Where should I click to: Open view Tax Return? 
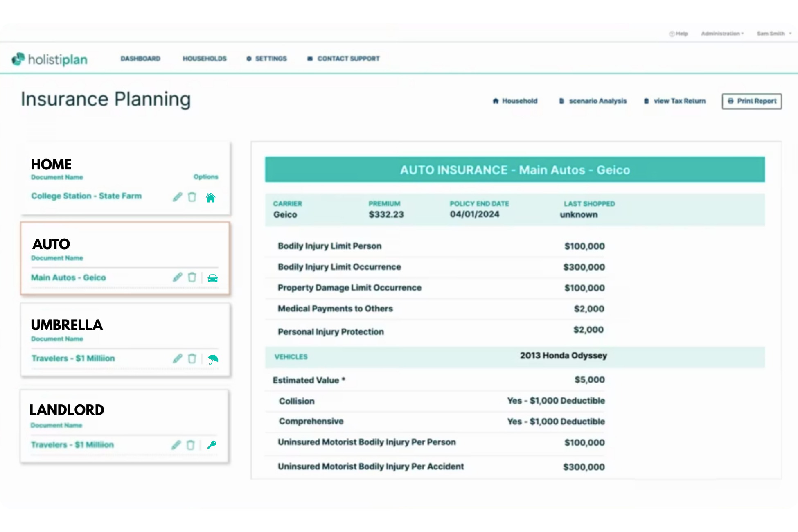coord(674,101)
